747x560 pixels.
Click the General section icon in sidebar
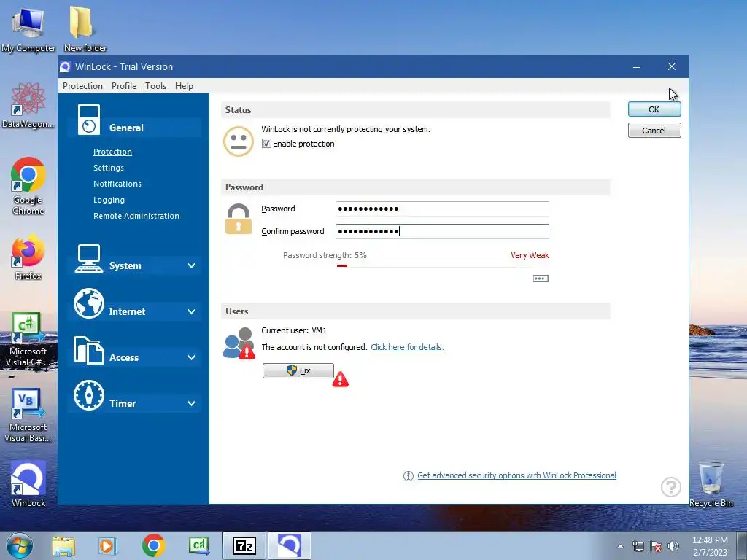tap(88, 120)
